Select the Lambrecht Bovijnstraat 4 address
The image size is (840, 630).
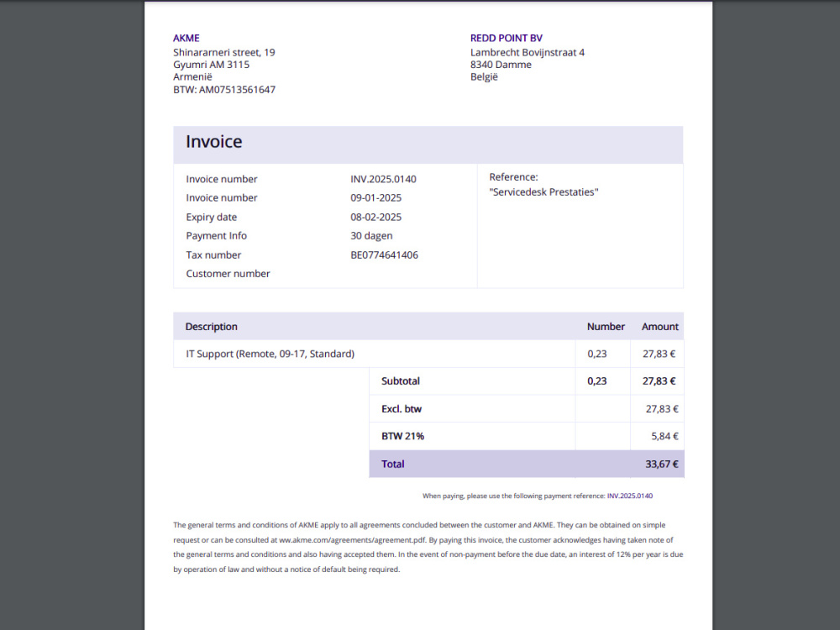coord(528,52)
